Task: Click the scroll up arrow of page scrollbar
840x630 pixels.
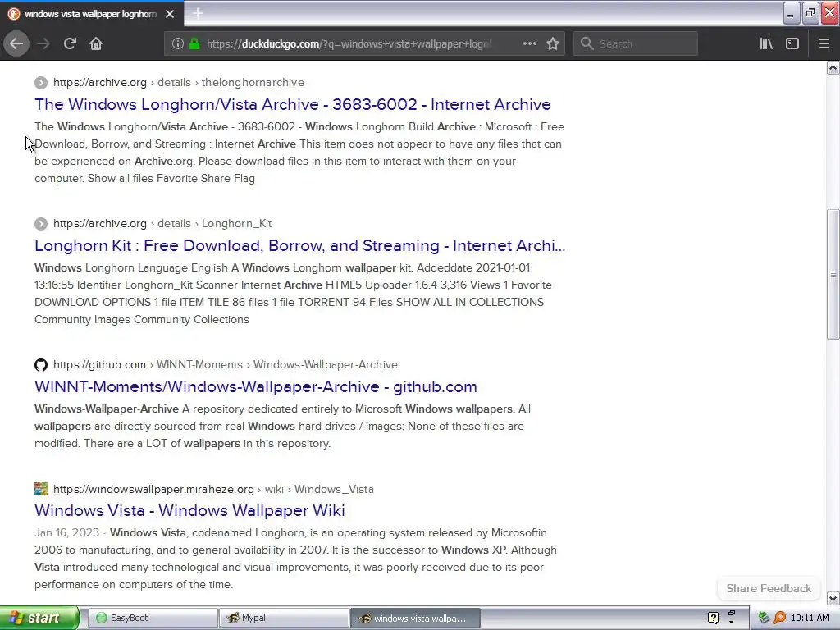Action: (x=833, y=67)
